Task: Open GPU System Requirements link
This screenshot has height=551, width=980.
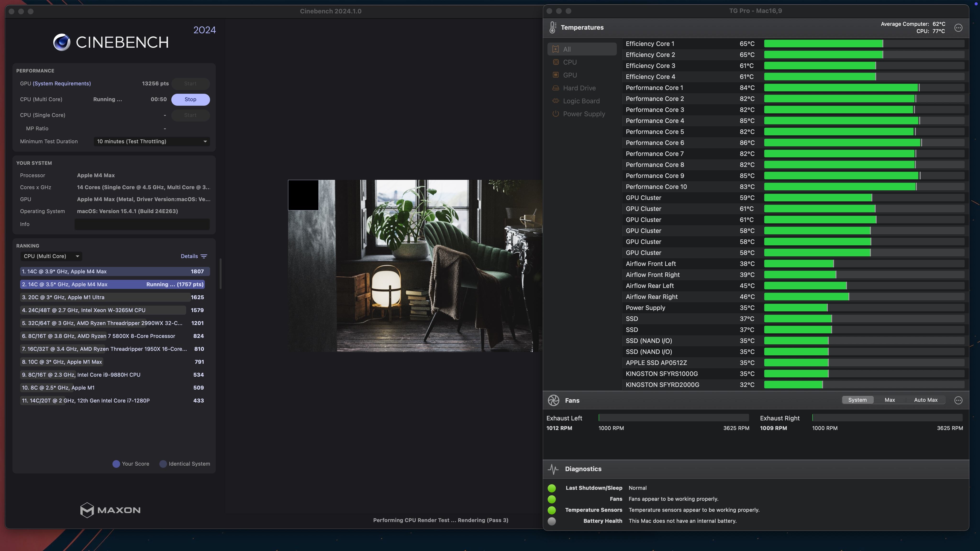Action: pyautogui.click(x=62, y=84)
